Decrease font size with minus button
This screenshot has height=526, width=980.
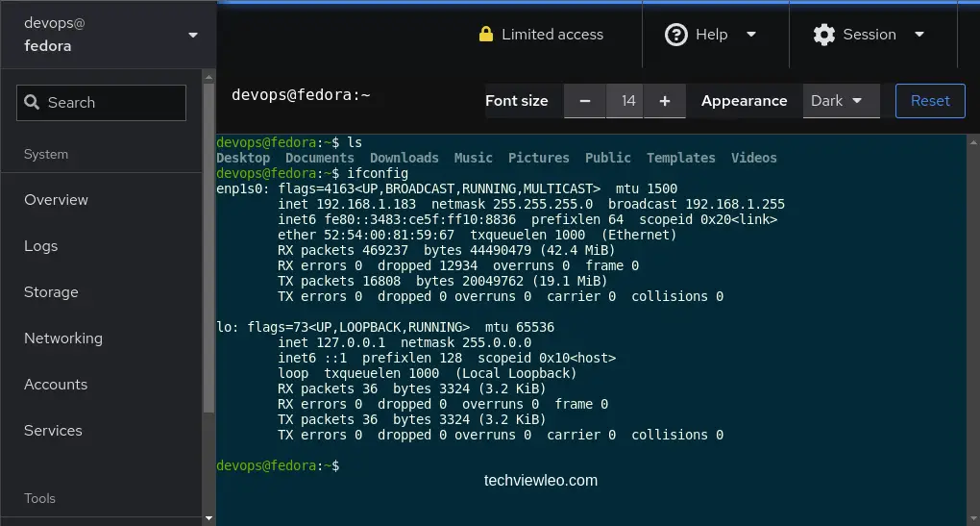(x=584, y=101)
